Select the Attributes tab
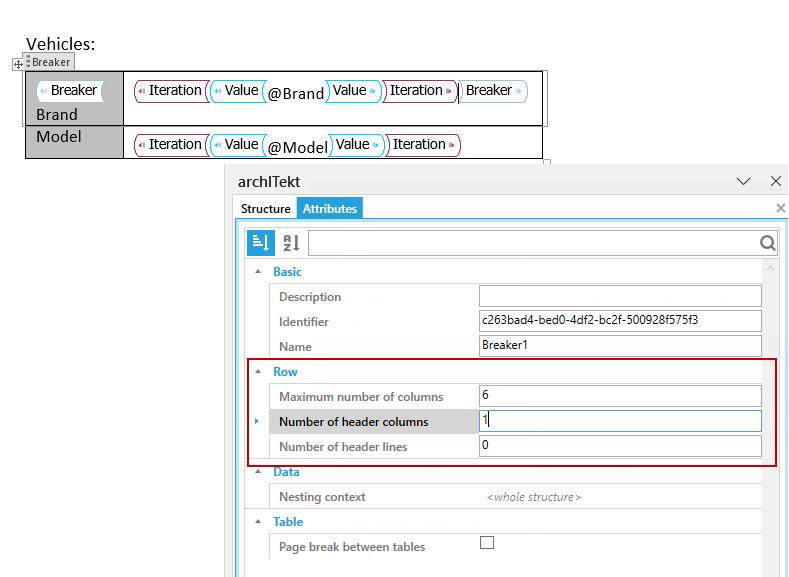Viewport: 789px width, 577px height. 330,208
